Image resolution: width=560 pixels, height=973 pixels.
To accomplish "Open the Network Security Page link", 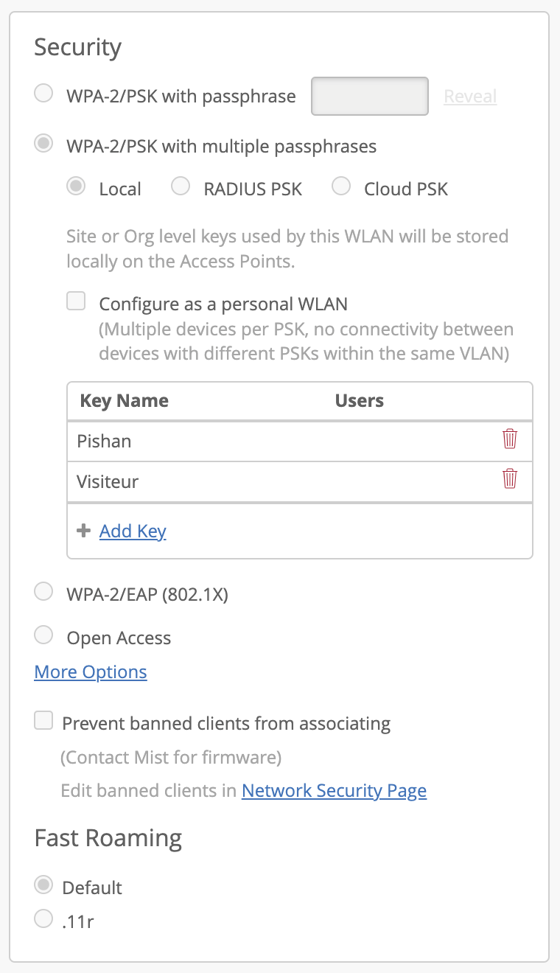I will [334, 791].
